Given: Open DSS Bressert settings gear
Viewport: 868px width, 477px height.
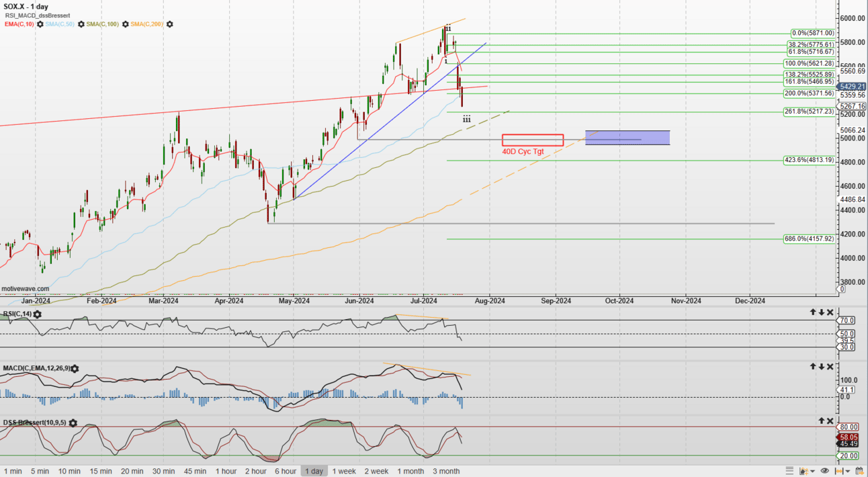Looking at the screenshot, I should pos(73,423).
